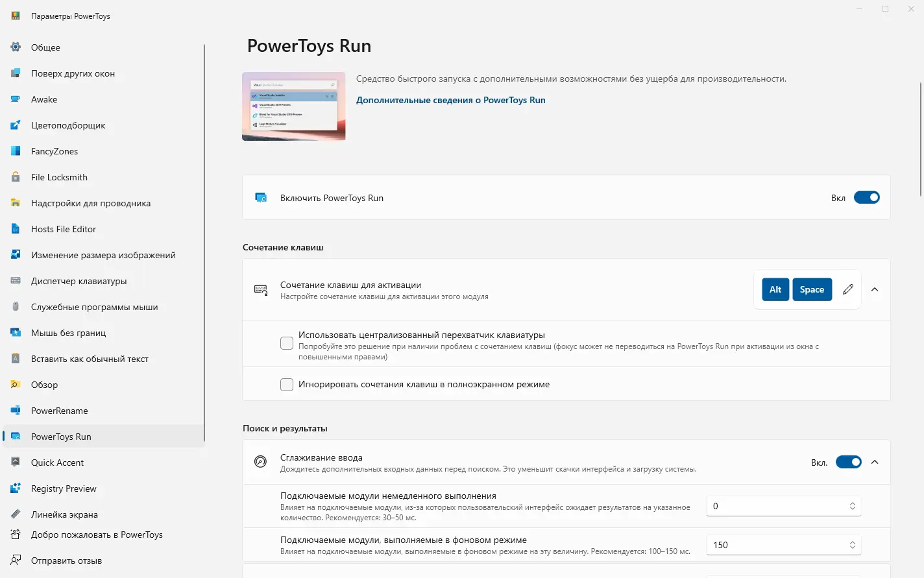Check Игнорировать сочетания клавиш в полноэкранном режиме
This screenshot has height=578, width=924.
[x=287, y=385]
